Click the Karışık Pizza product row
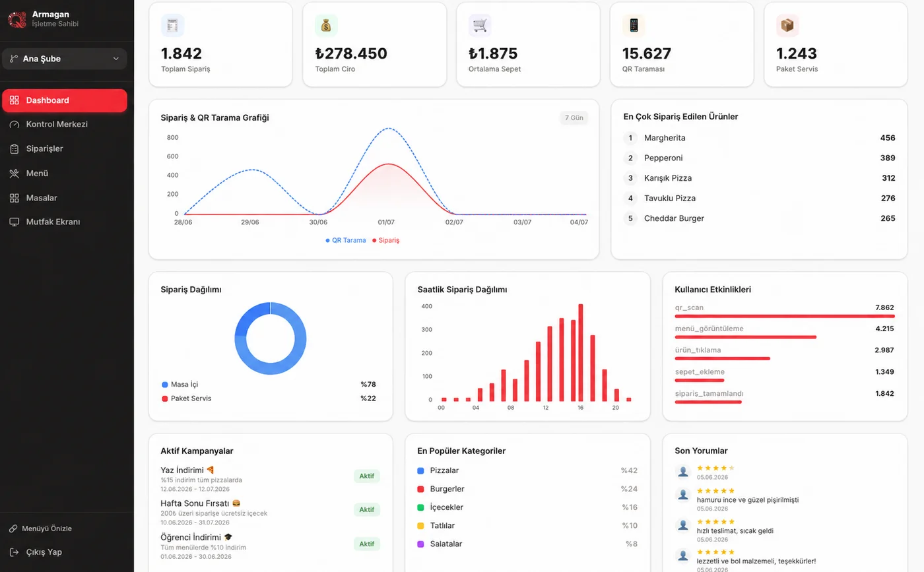 tap(759, 178)
